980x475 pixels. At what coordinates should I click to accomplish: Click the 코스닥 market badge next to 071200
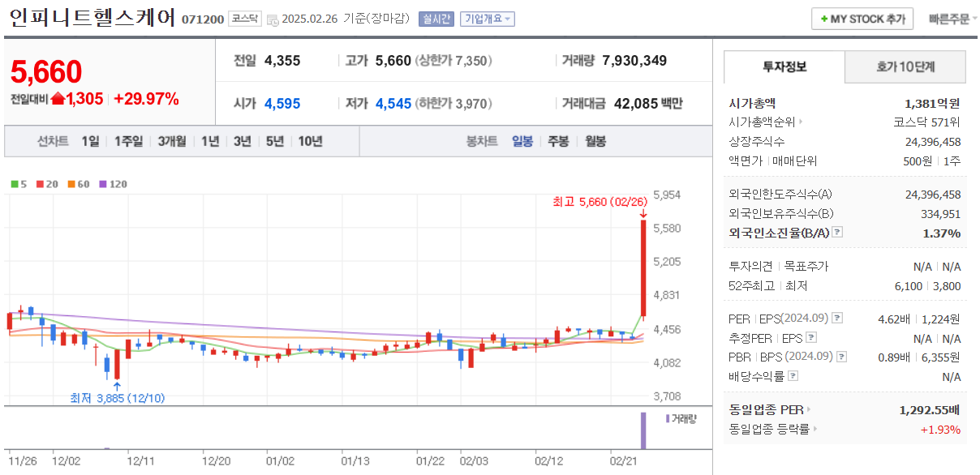click(x=245, y=19)
